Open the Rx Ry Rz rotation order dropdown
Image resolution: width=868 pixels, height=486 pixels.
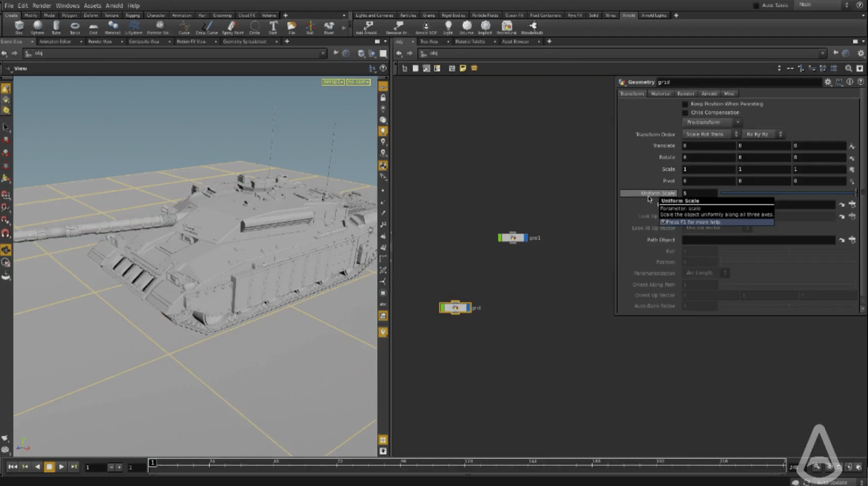[763, 134]
